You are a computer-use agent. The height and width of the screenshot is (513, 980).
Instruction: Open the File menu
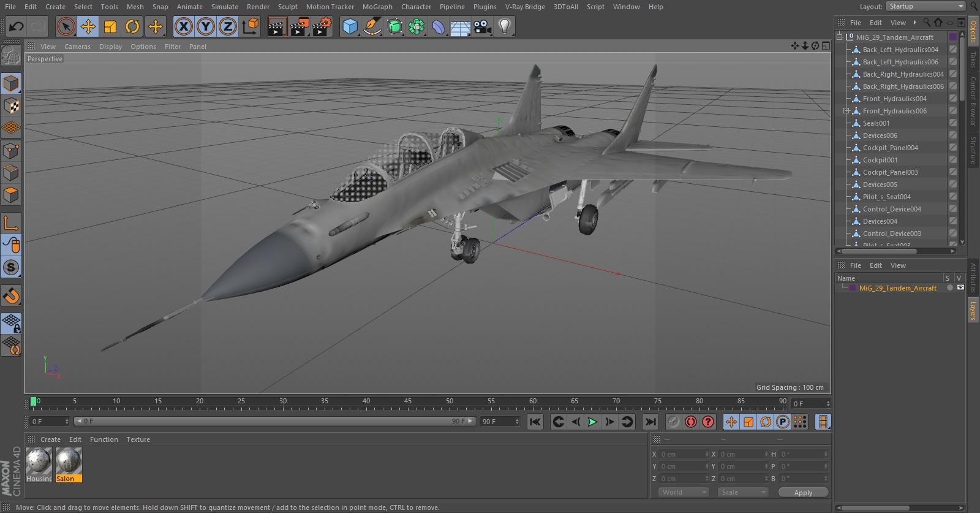point(10,7)
